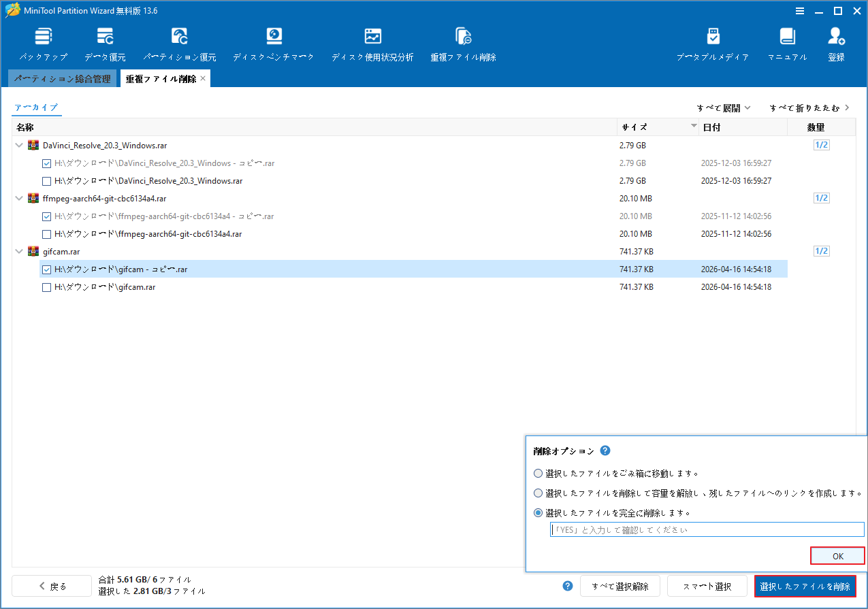The width and height of the screenshot is (868, 609).
Task: Open the パーティション復元 partition recovery tool
Action: coord(180,45)
